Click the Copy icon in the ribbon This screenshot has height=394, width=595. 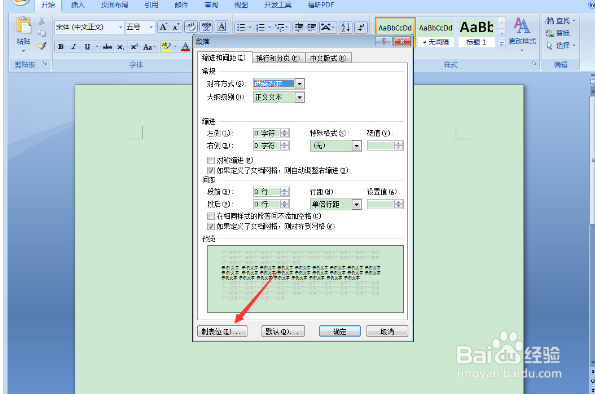pos(42,33)
